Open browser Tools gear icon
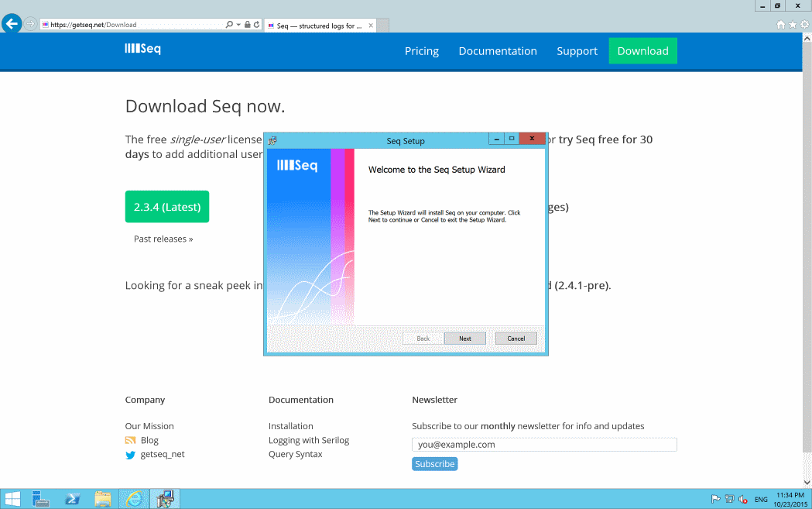The image size is (812, 509). 804,24
